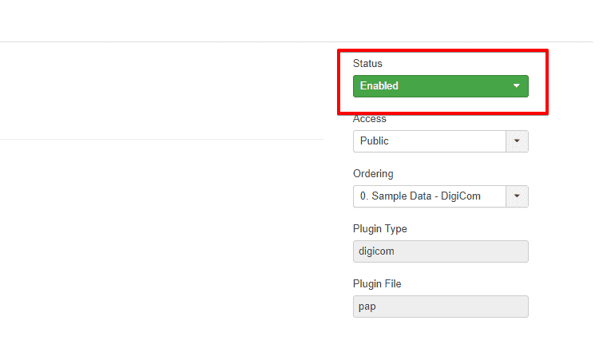Open the Access dropdown set to Public

[430, 141]
